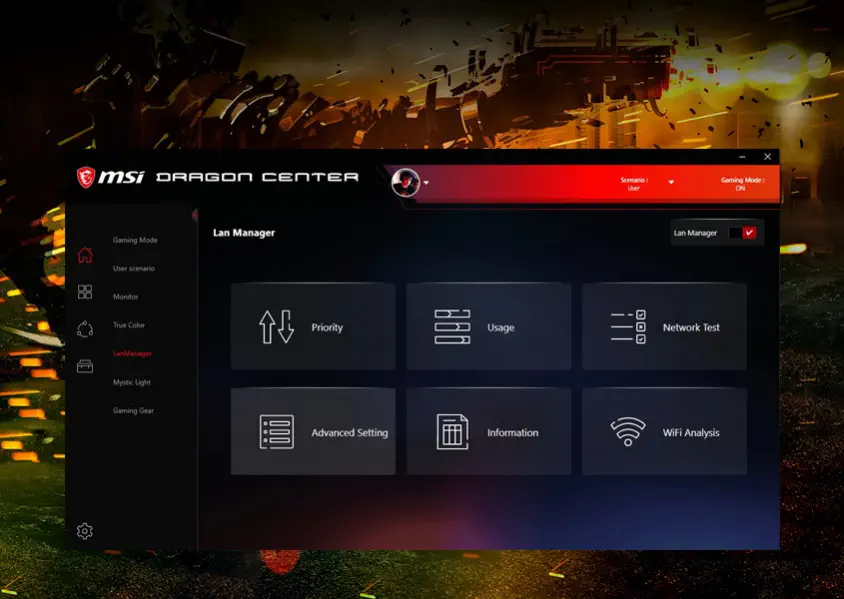Click the MSI dragon shield logo
The height and width of the screenshot is (599, 844).
(x=86, y=177)
